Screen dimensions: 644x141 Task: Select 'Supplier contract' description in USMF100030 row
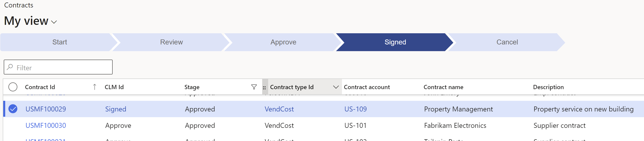tap(559, 125)
